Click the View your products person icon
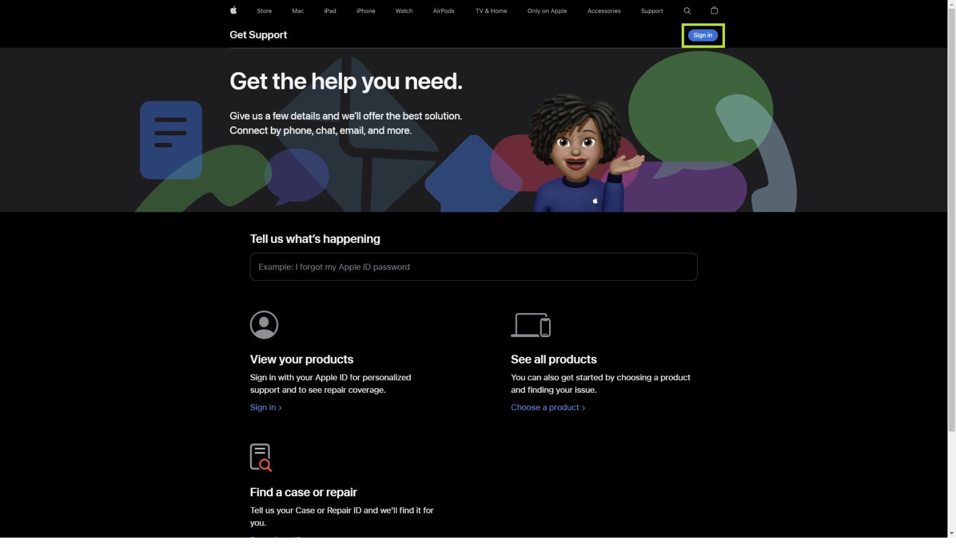 pos(264,324)
